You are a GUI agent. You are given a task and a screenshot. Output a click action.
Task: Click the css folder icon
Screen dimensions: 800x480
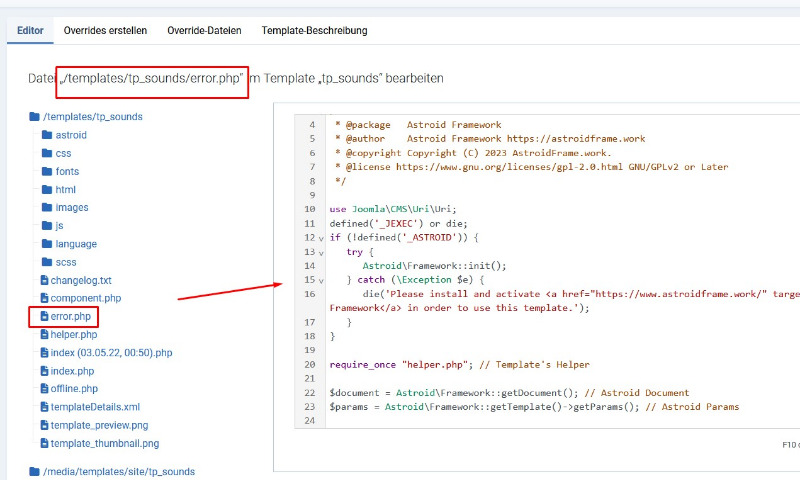(x=47, y=153)
